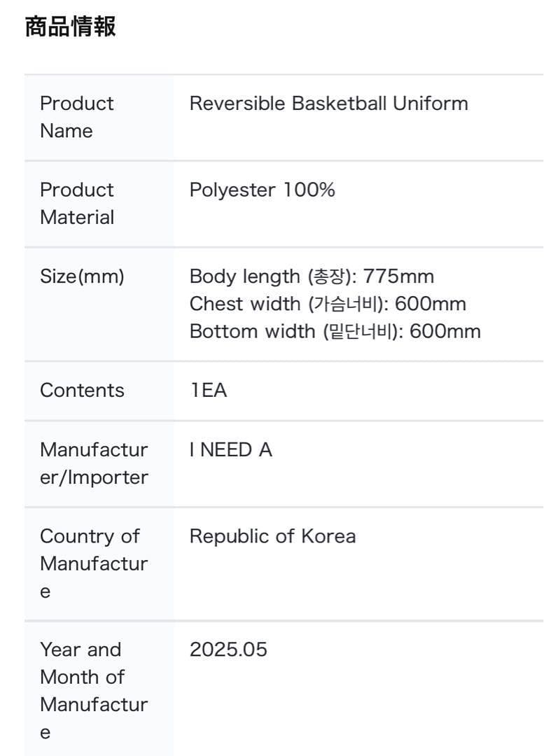Select the Republic of Korea value
Image resolution: width=544 pixels, height=756 pixels.
coord(272,536)
